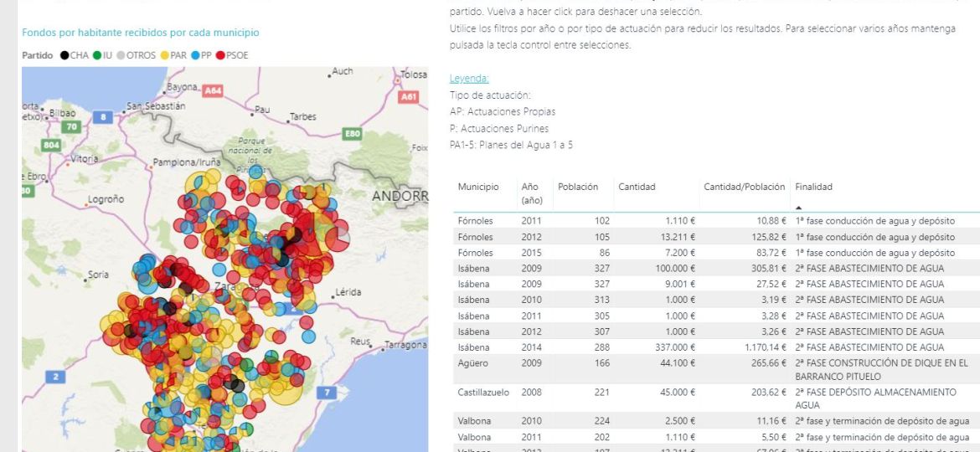Toggle sort arrow under Finalidad column
The image size is (980, 452).
click(798, 207)
